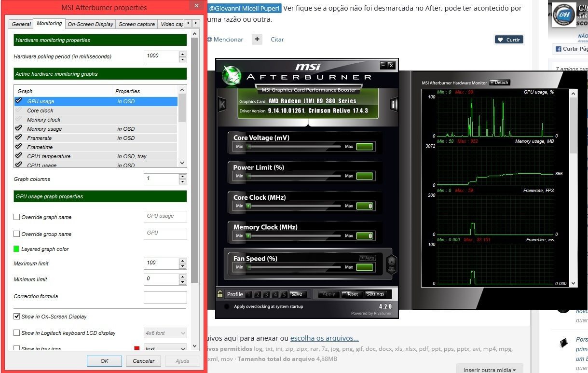Toggle the Memory usage graph checkmark

[x=19, y=128]
